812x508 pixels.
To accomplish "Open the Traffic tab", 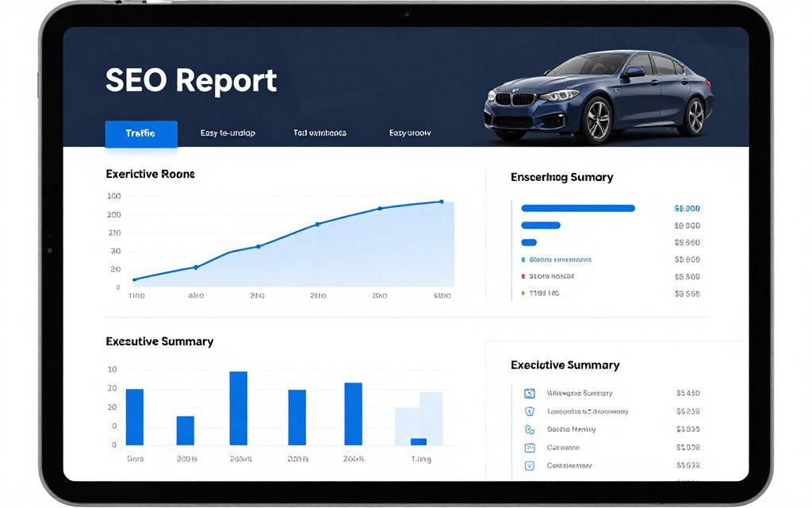I will coord(141,133).
